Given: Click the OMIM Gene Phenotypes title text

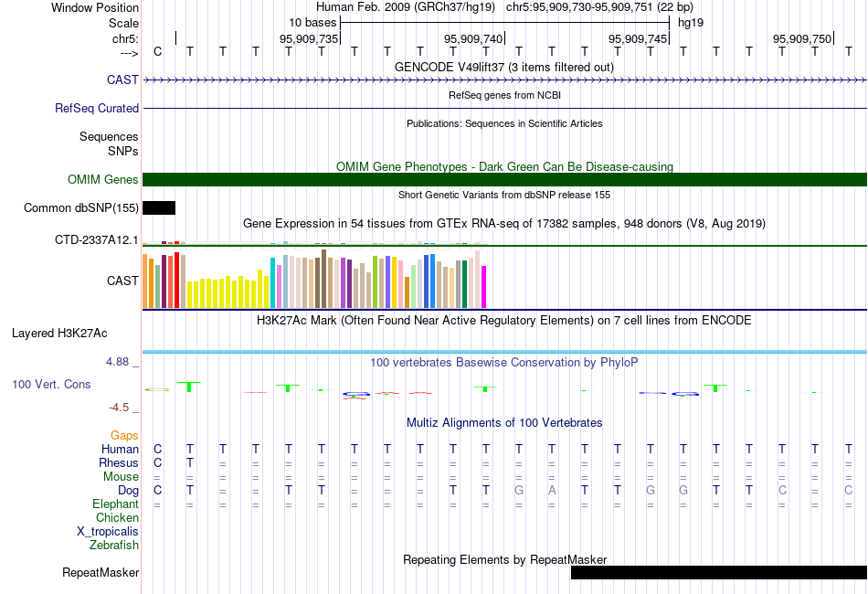Looking at the screenshot, I should point(504,166).
